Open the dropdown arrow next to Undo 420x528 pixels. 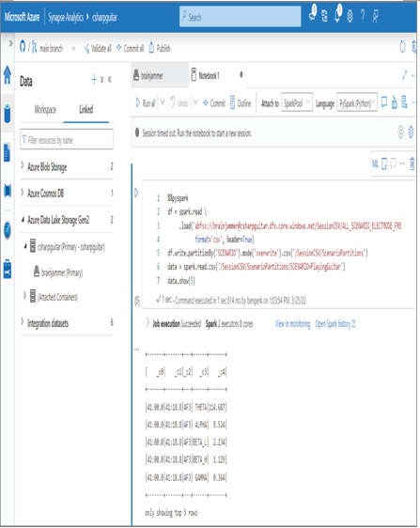tap(195, 101)
